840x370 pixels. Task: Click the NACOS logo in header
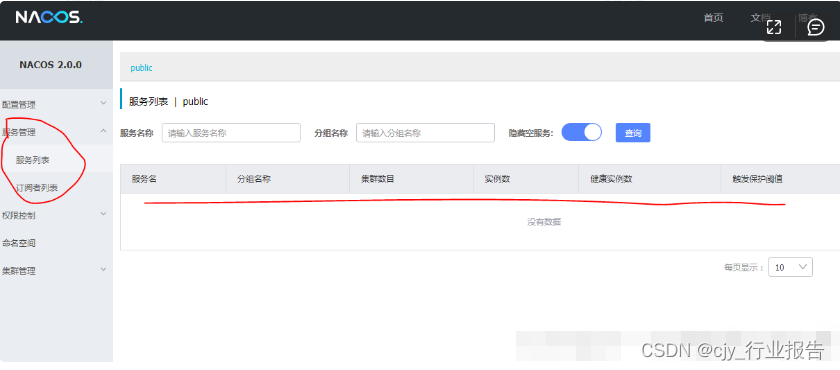pos(49,18)
